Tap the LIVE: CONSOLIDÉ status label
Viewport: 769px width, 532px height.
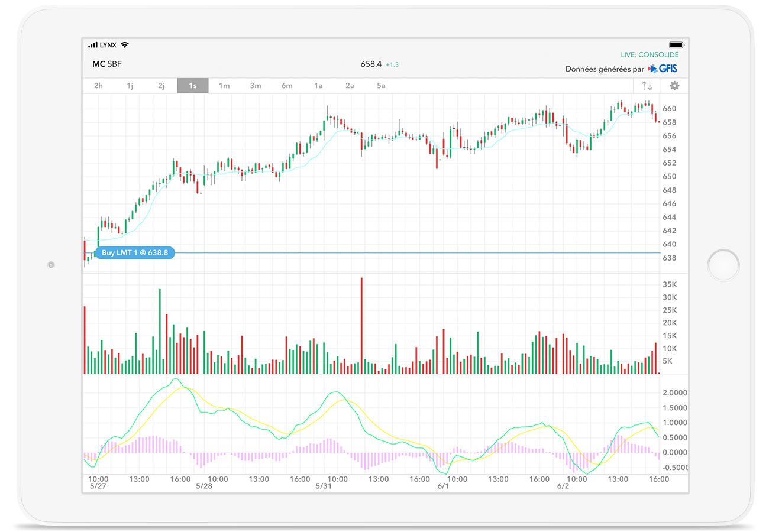pos(650,54)
